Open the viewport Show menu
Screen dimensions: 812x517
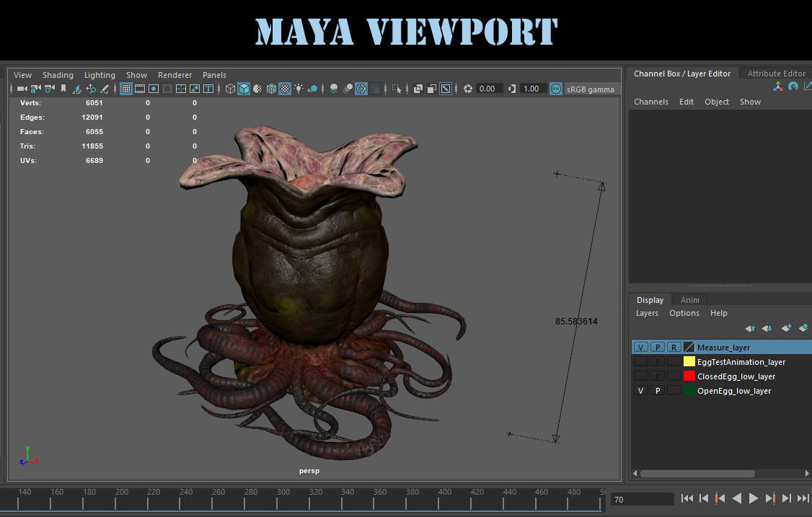[x=136, y=75]
